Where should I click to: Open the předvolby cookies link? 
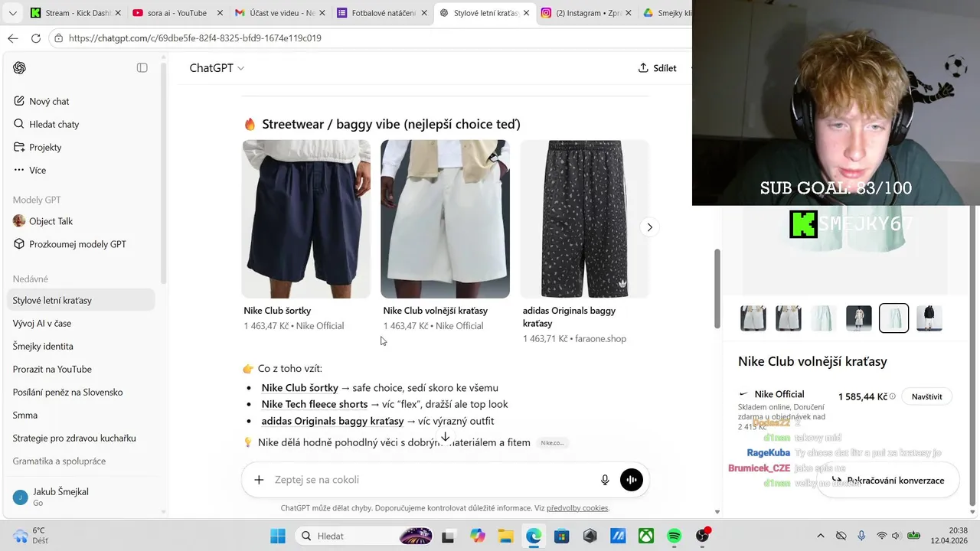coord(578,508)
